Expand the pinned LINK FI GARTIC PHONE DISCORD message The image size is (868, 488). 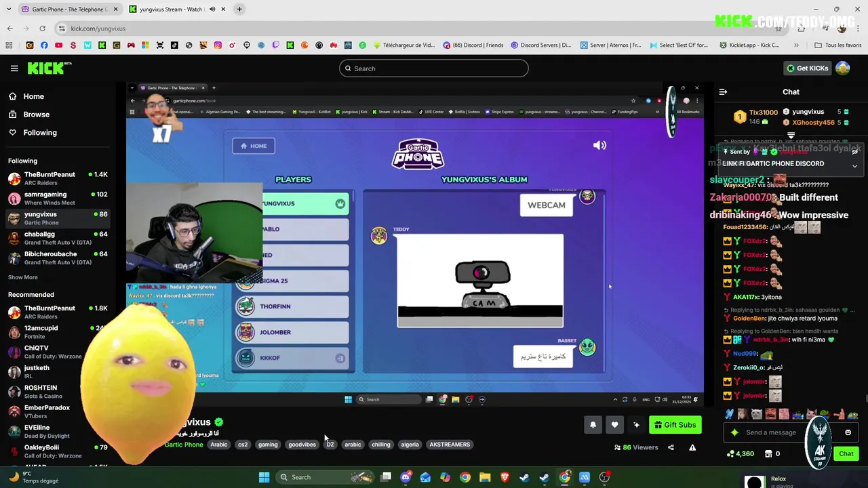854,166
